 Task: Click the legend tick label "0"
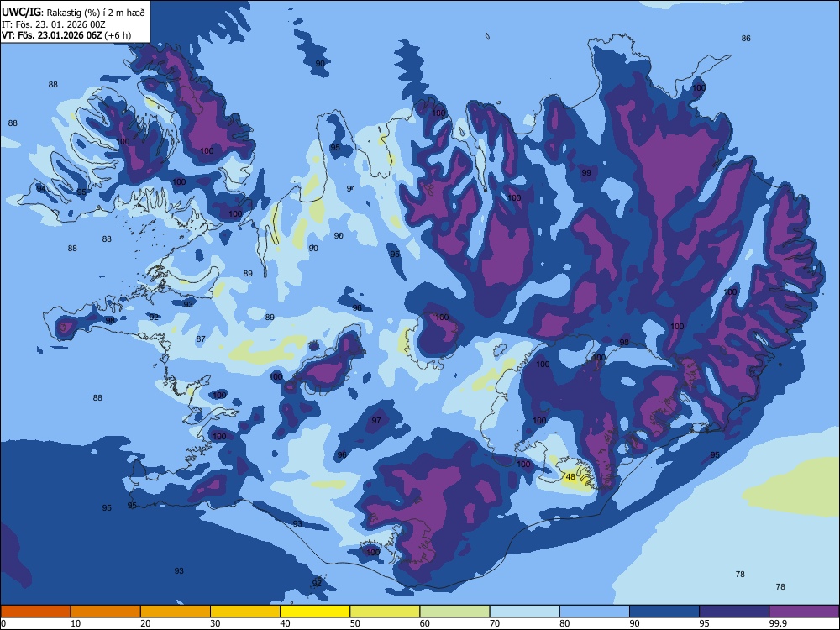coord(3,623)
